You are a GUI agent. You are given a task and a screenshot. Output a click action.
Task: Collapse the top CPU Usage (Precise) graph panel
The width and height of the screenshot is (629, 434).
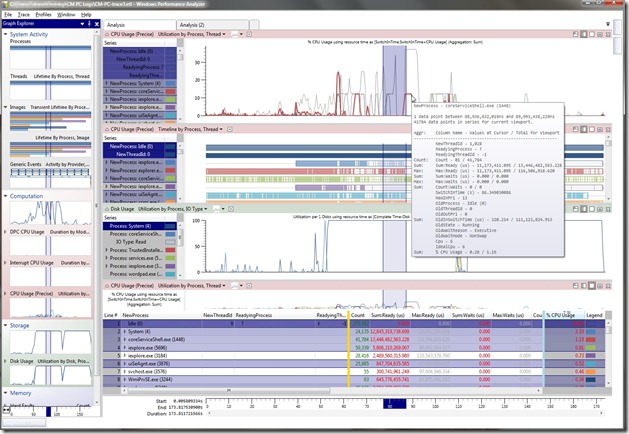coord(109,34)
